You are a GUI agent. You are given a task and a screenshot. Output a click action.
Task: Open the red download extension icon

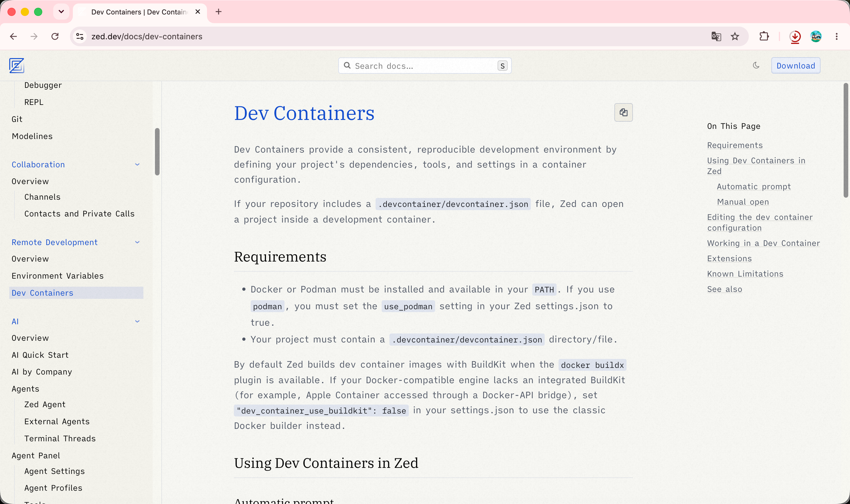coord(795,36)
